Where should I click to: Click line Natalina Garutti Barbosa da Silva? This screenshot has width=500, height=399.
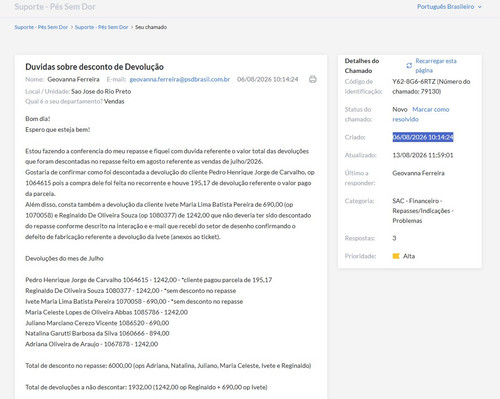[x=97, y=333]
